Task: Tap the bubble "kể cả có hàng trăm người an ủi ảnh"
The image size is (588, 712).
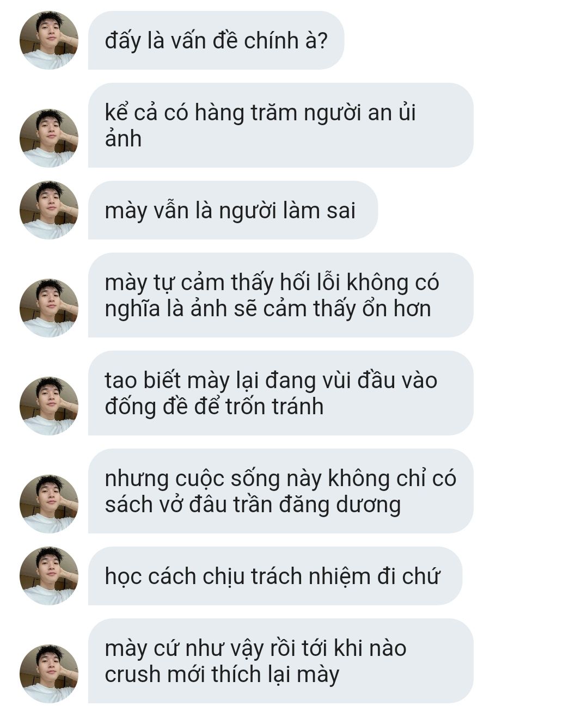Action: (281, 125)
